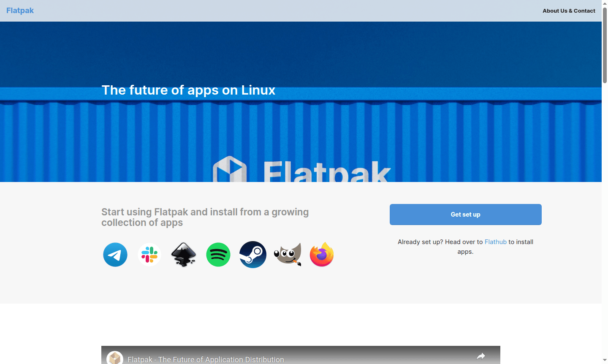Click the Slack app icon
Viewport: 608px width, 364px height.
point(149,254)
